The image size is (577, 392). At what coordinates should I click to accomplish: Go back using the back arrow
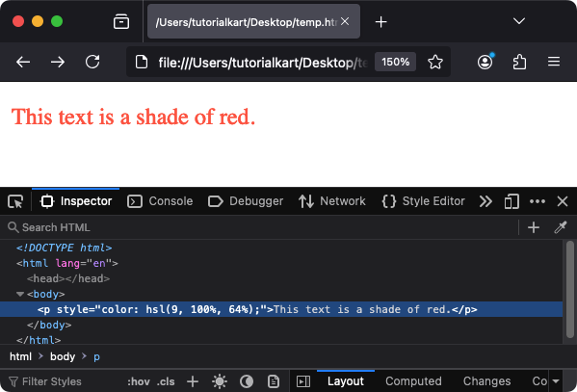[x=23, y=62]
